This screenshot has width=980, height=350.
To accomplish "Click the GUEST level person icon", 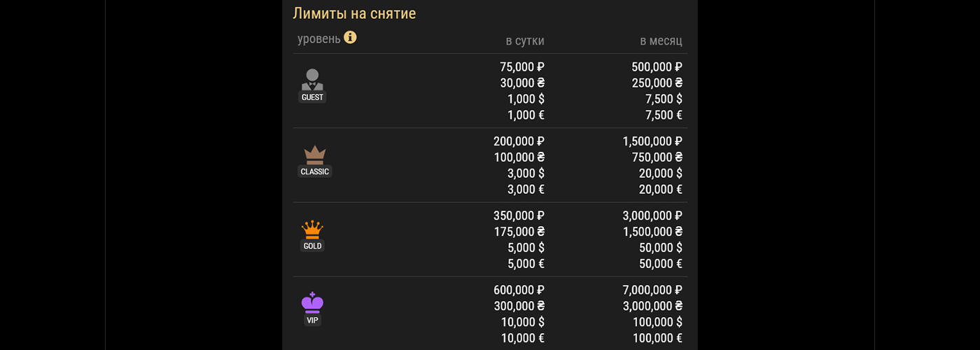I will coord(312,79).
